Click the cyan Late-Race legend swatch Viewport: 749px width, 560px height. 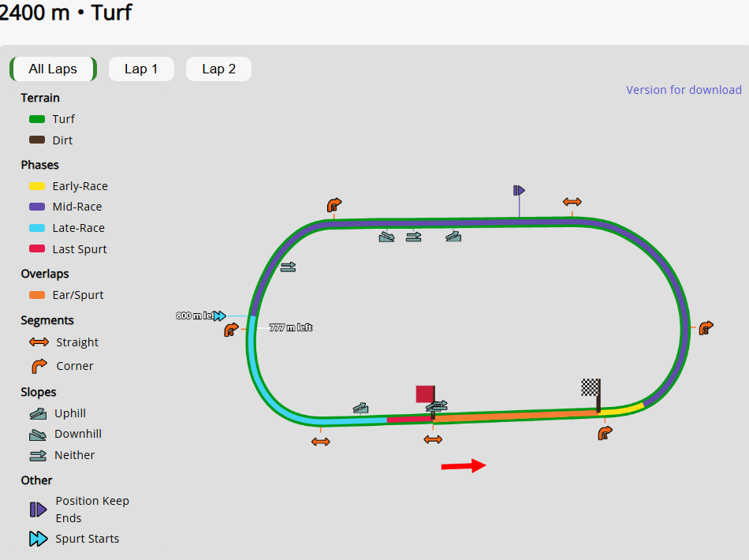click(x=37, y=228)
